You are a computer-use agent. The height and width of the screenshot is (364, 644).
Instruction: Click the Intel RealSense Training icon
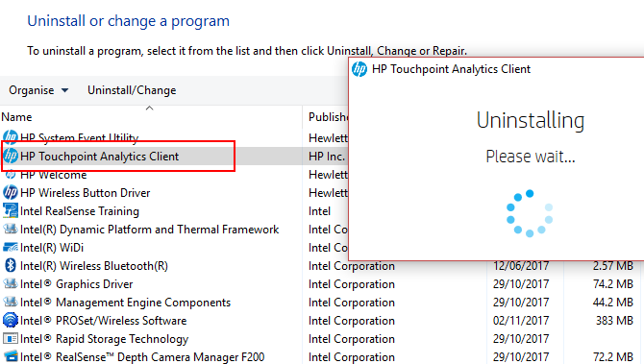(11, 211)
